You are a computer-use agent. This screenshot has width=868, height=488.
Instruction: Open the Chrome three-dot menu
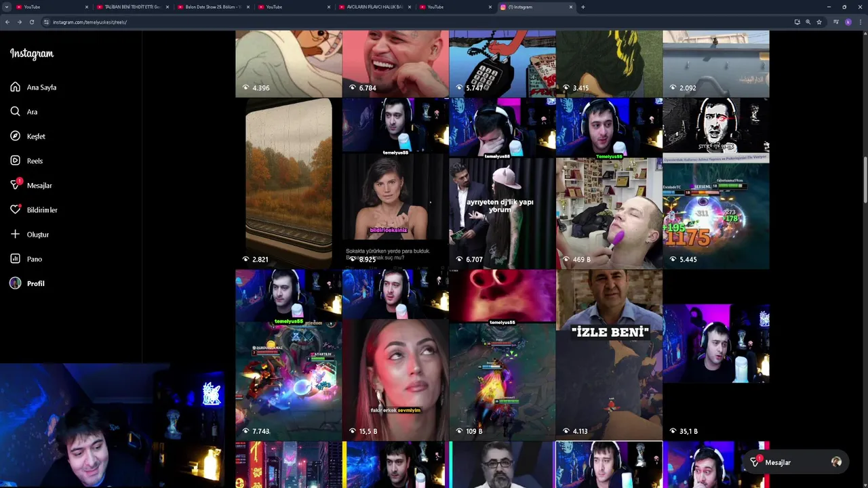click(x=861, y=22)
